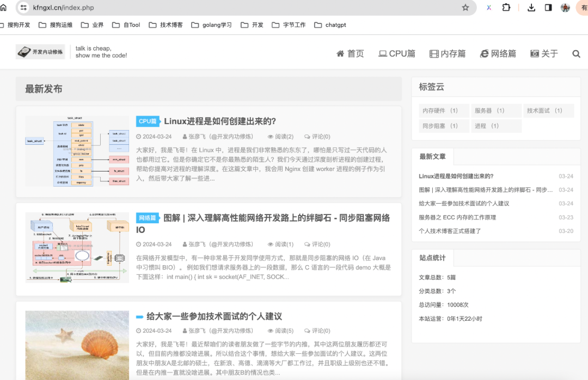
Task: Click the CPU篇 category badge on first article
Action: pyautogui.click(x=148, y=121)
